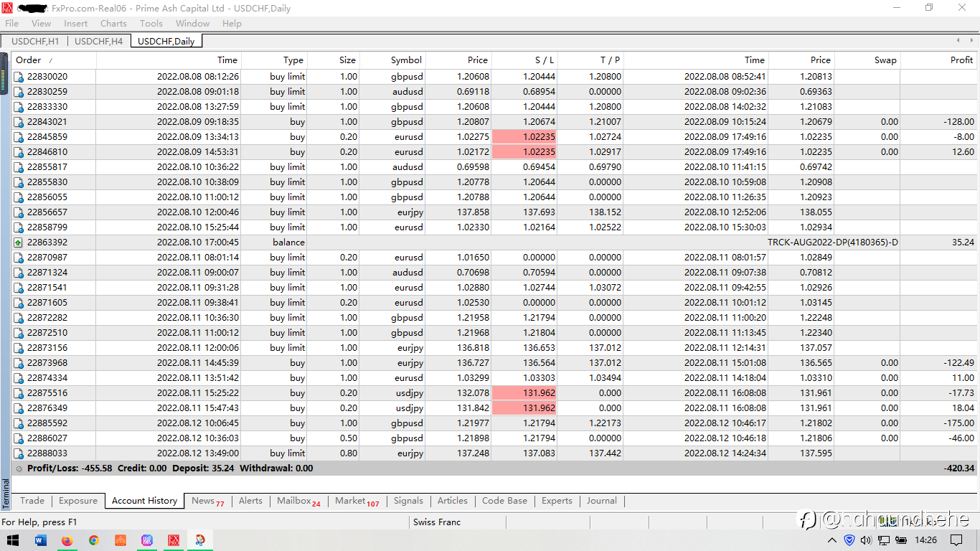
Task: Select the USDCHF,Daily chart tab
Action: pyautogui.click(x=166, y=41)
